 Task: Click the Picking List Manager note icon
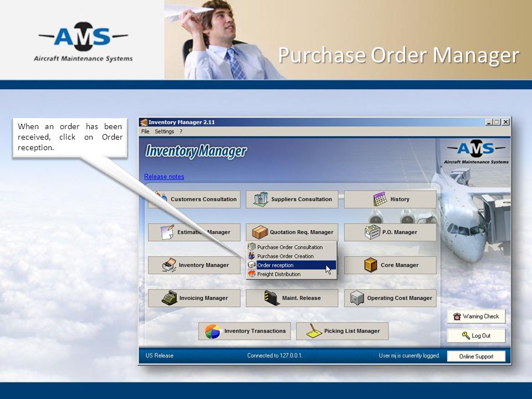point(314,331)
